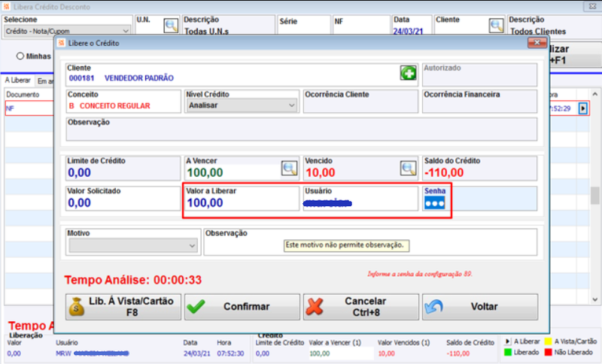The width and height of the screenshot is (602, 364).
Task: Click the Série field in background window
Action: (x=304, y=26)
